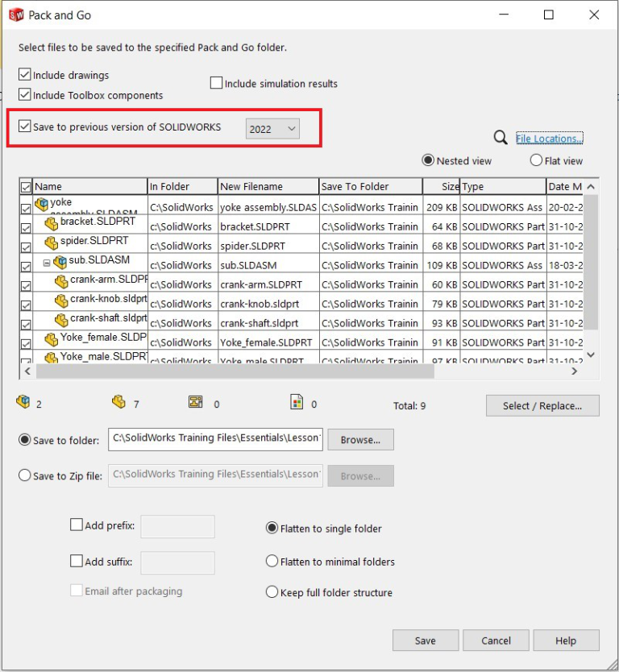Click the crank-knob part icon
The width and height of the screenshot is (619, 672).
point(61,301)
